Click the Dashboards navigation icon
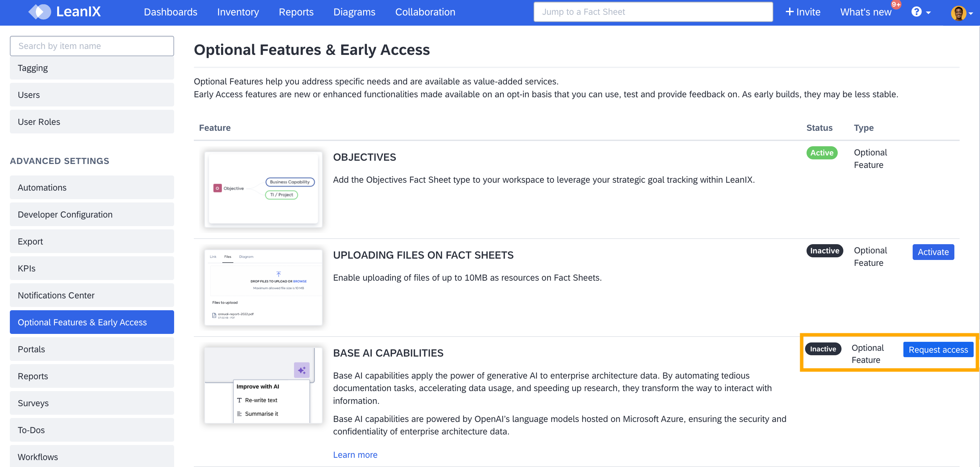980x467 pixels. (170, 12)
